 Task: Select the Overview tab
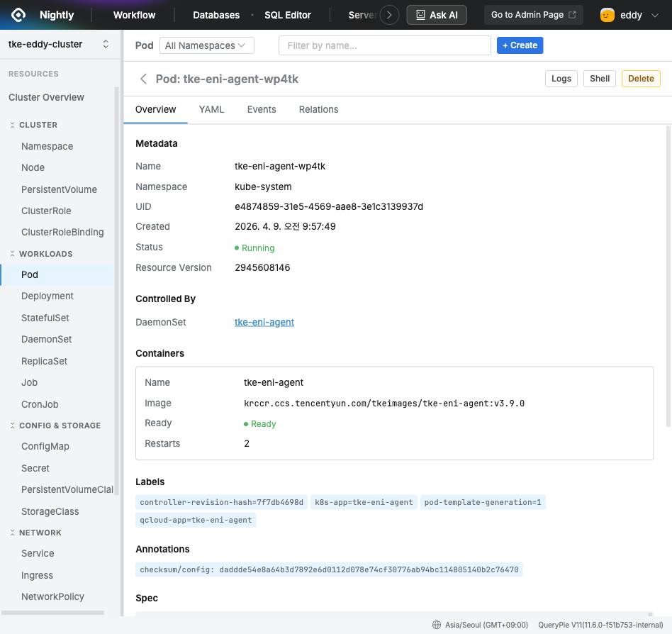click(155, 110)
